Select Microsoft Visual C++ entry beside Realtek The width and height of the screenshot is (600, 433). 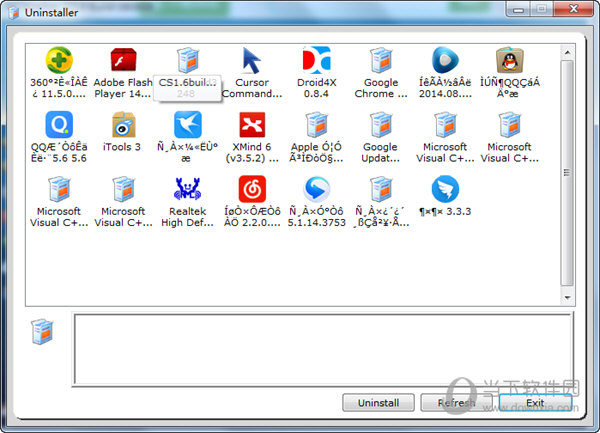(x=123, y=202)
